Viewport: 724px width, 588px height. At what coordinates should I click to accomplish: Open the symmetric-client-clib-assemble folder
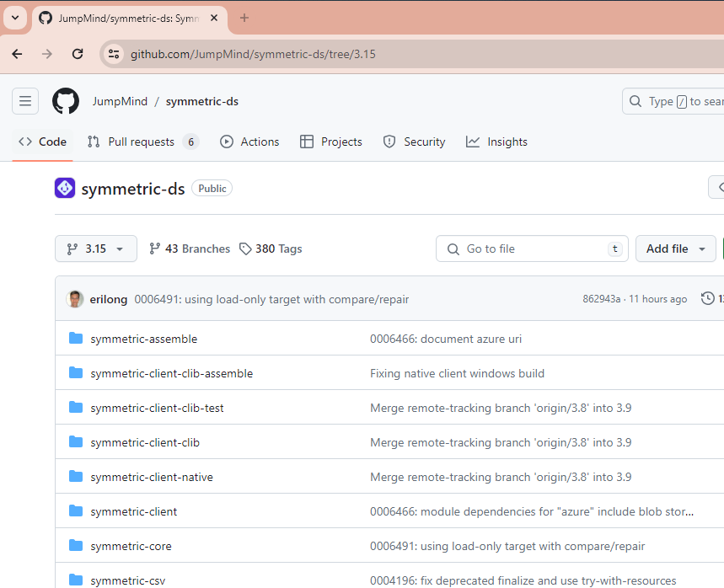click(172, 373)
